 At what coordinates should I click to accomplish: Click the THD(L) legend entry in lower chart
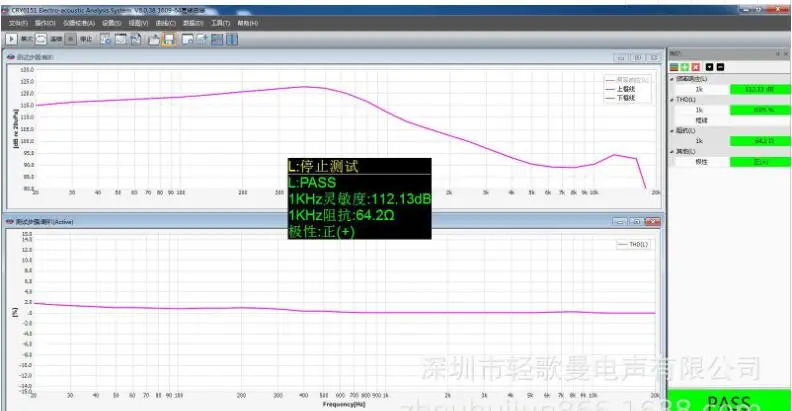pos(633,244)
